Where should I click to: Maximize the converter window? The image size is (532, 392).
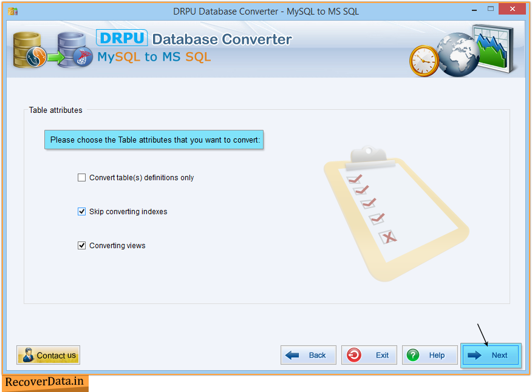click(x=491, y=9)
